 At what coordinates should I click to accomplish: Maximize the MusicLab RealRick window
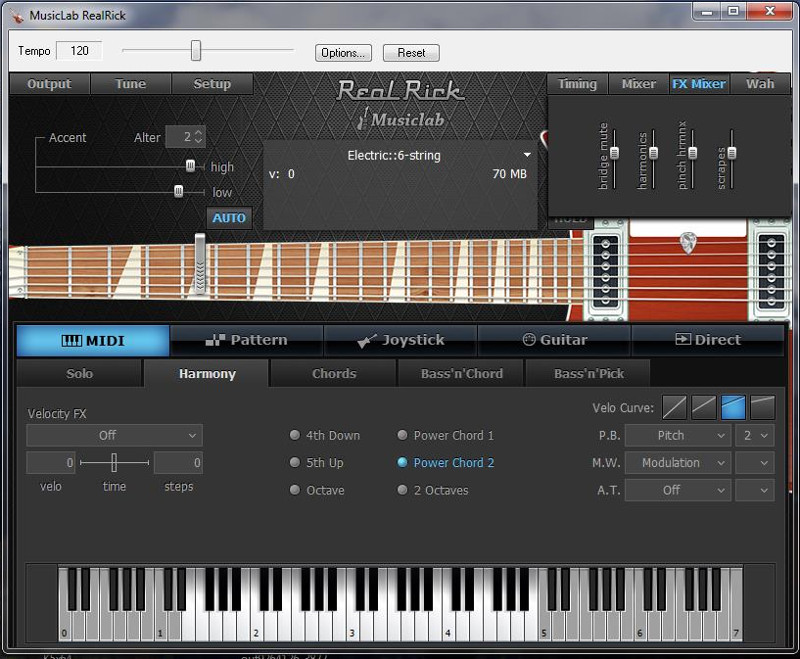(x=733, y=11)
